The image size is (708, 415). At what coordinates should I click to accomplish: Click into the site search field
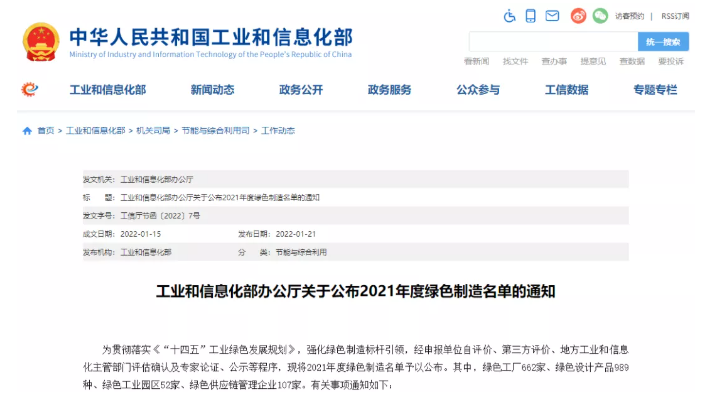554,42
